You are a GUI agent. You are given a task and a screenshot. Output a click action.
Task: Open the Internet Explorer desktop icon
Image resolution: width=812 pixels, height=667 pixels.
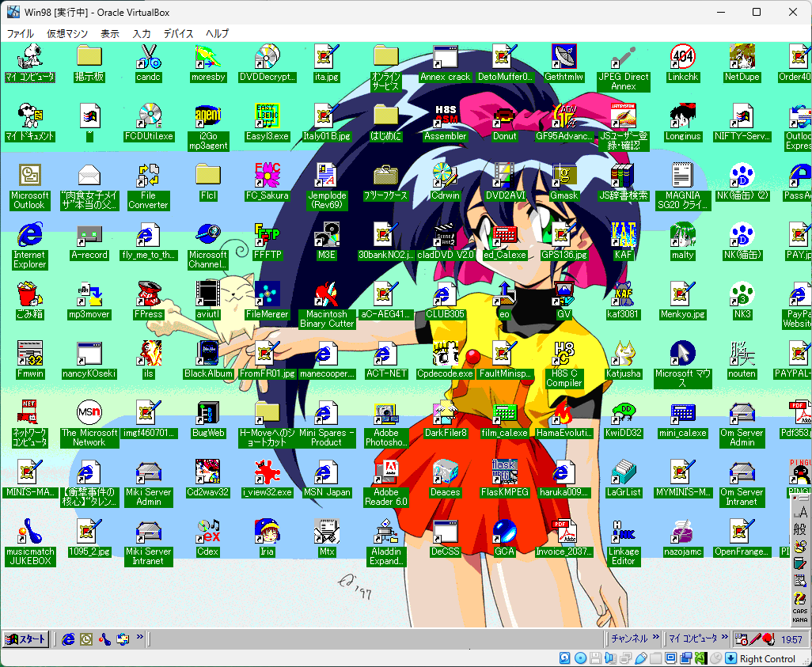tap(29, 236)
